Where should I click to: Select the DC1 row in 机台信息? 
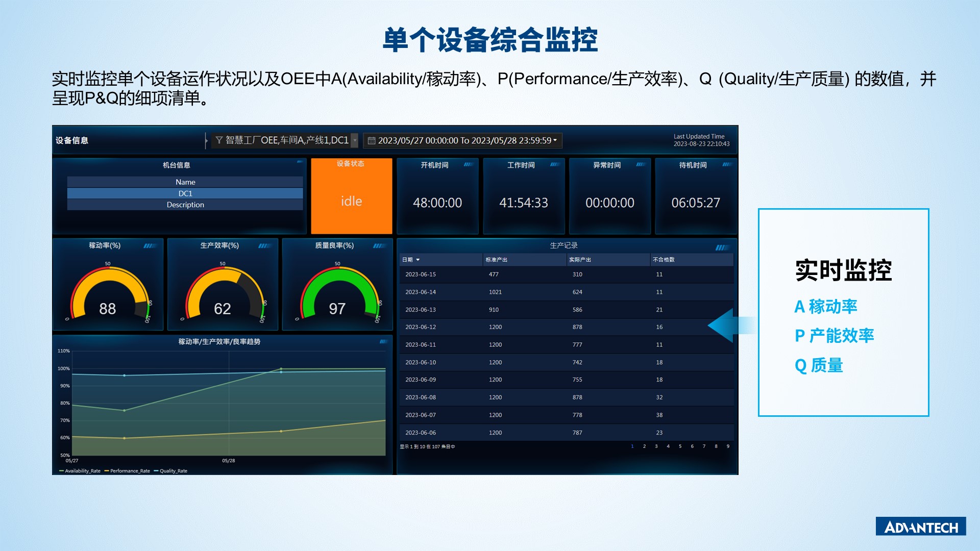(185, 194)
